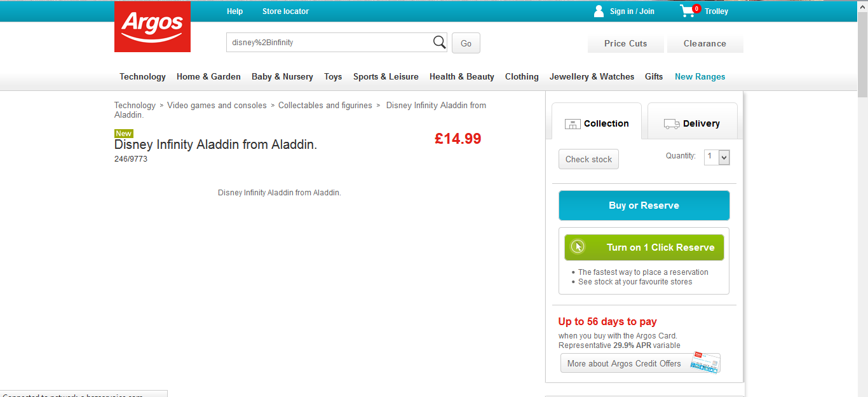Click the Clearance button
The height and width of the screenshot is (397, 868).
click(705, 43)
